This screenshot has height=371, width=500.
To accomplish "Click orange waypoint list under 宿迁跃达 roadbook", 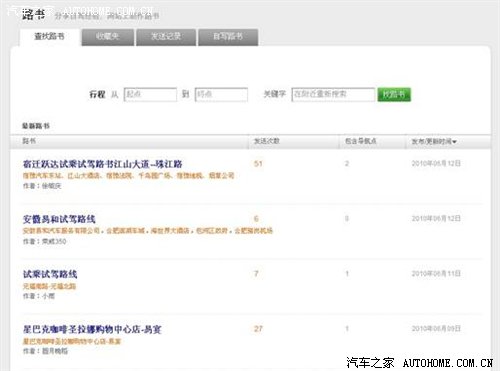I will click(128, 176).
